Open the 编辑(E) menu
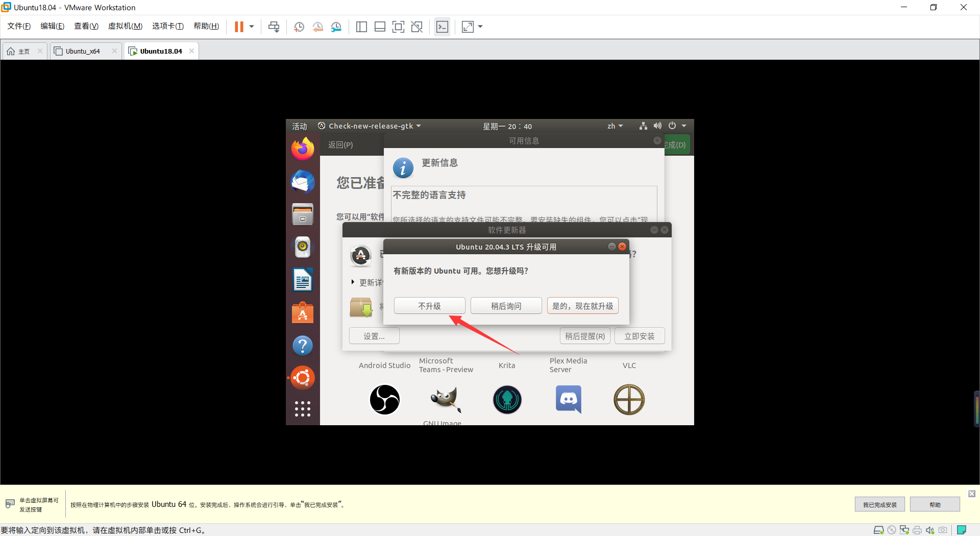The image size is (980, 536). click(53, 26)
